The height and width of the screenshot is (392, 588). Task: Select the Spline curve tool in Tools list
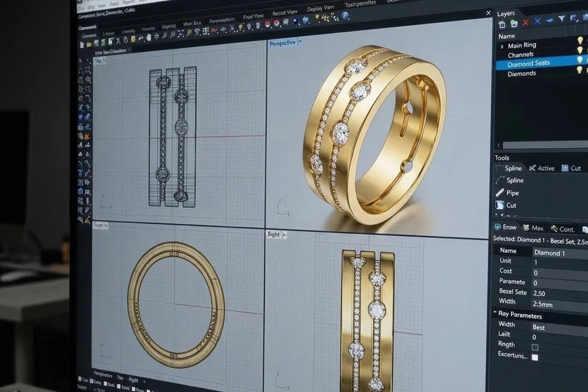click(x=510, y=180)
